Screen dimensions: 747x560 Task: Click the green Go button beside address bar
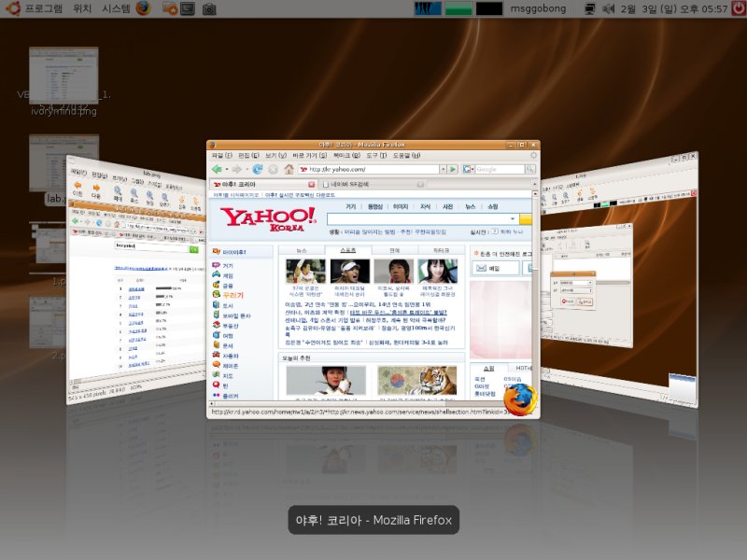pos(453,169)
